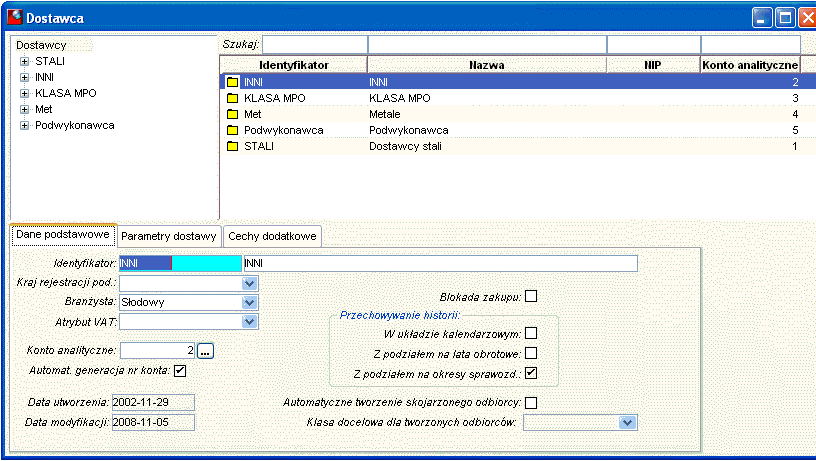
Task: Click the Szukaj field above Konto analityczne
Action: coord(750,45)
